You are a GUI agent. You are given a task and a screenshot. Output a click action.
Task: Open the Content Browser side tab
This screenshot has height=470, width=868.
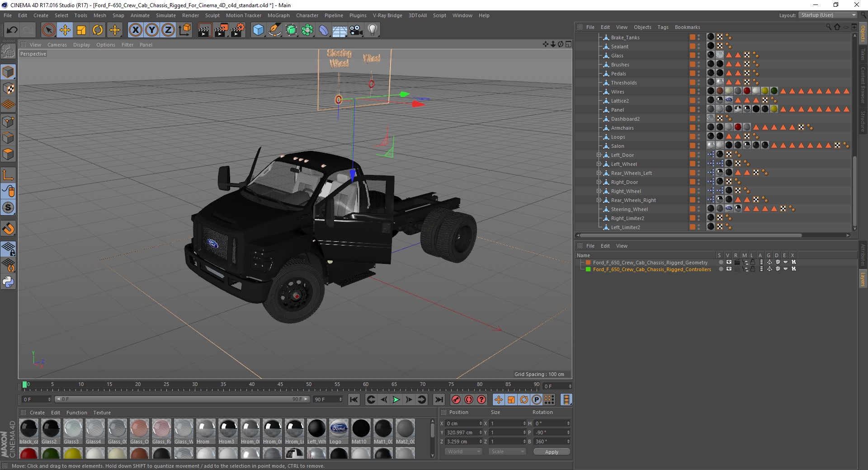click(863, 85)
